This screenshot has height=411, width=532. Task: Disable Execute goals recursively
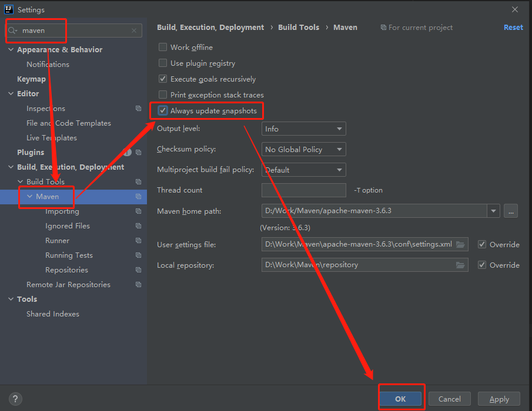(163, 79)
